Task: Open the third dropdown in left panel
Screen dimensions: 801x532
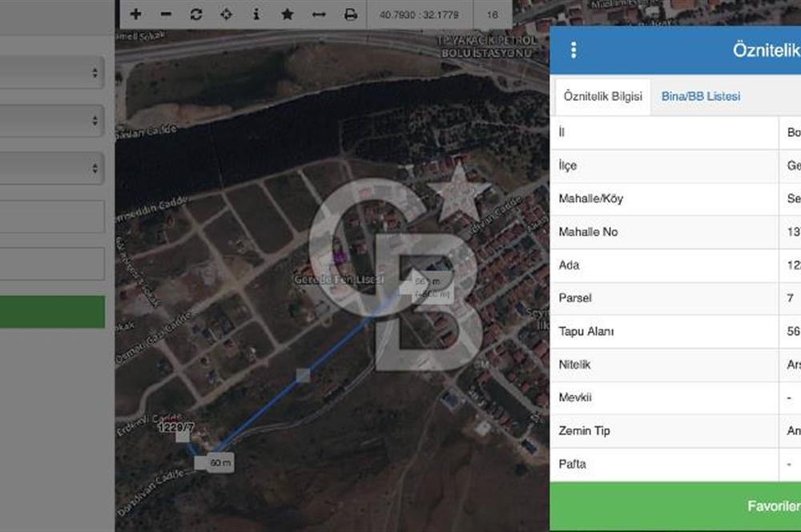Action: click(52, 168)
